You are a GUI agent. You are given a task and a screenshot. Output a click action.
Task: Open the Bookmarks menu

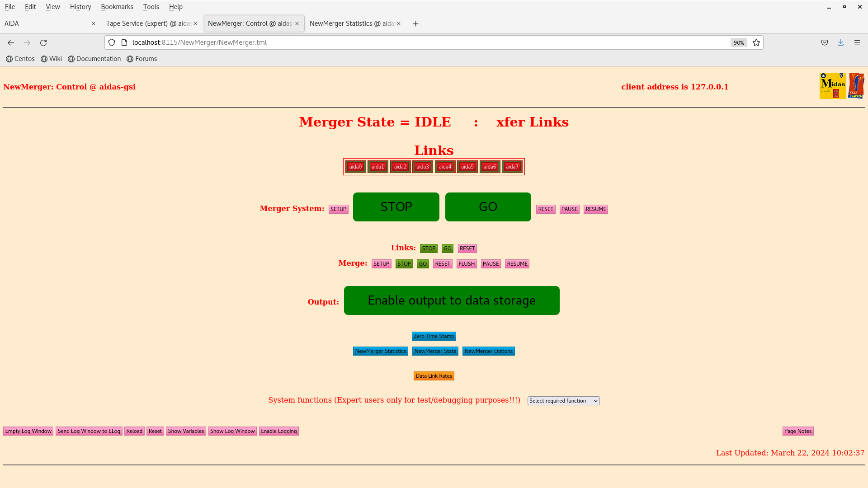[x=117, y=7]
